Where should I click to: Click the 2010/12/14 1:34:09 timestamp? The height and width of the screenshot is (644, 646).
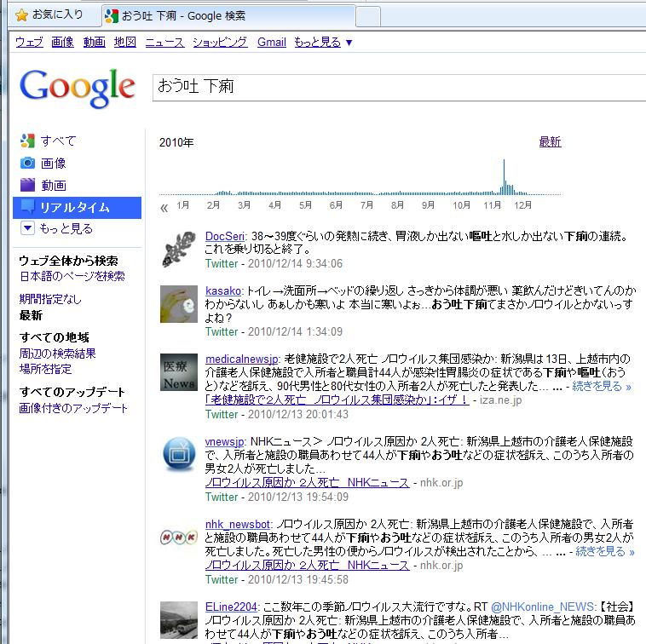(295, 332)
